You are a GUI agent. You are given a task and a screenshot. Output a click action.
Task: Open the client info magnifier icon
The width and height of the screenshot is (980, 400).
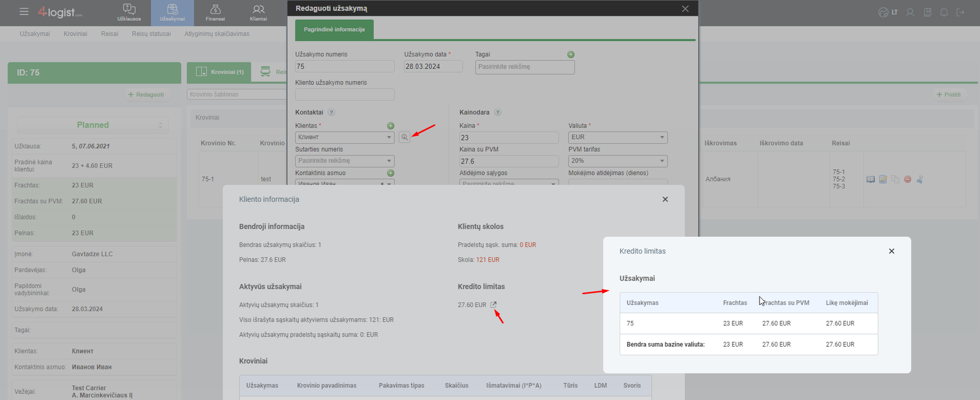coord(404,137)
